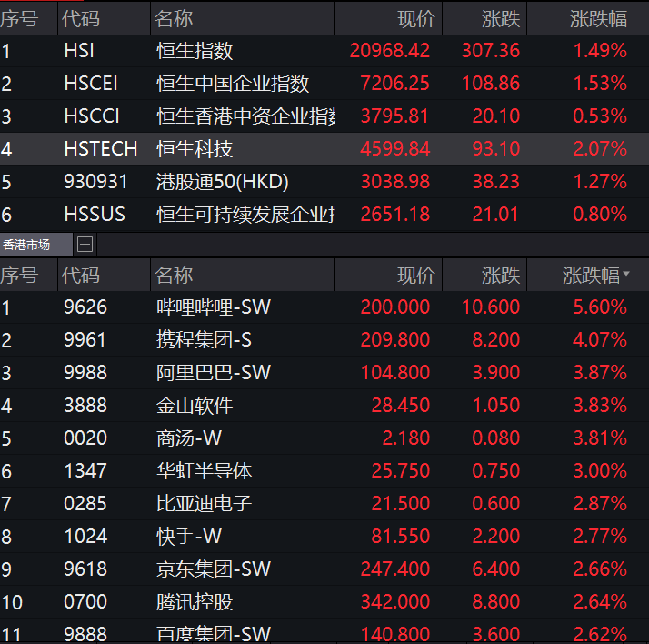Screen dimensions: 649x644
Task: Open the 恒生指数 HSI row
Action: click(195, 51)
